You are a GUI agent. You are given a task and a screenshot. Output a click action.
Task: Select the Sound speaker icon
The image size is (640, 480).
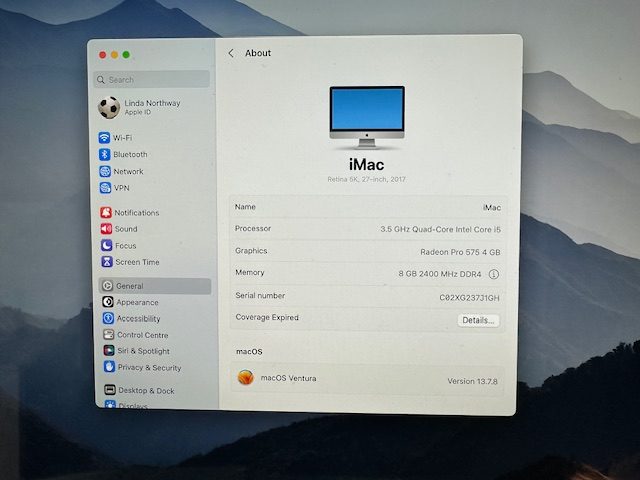[106, 229]
